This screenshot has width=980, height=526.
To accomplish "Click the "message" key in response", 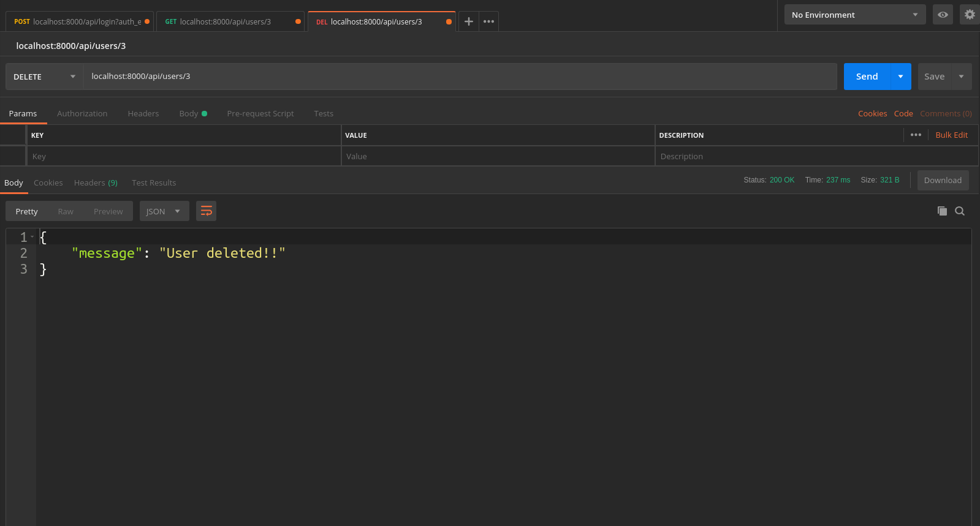I will 107,253.
